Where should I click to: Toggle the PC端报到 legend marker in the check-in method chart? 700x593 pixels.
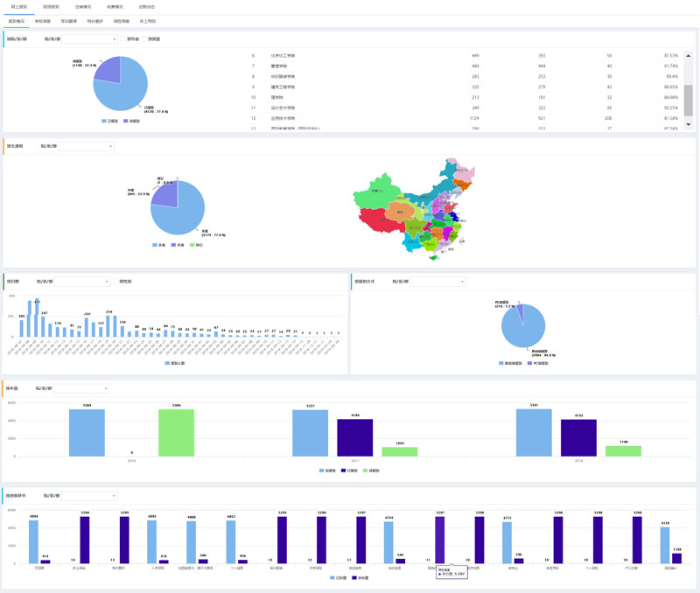pos(529,362)
